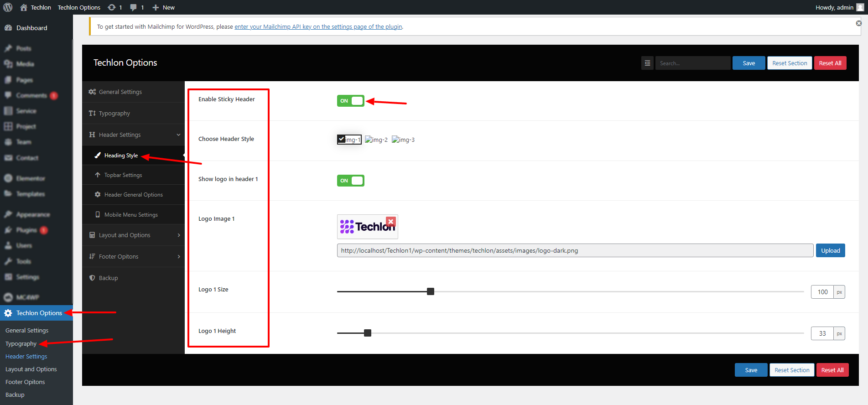Viewport: 868px width, 405px height.
Task: Click the admin user avatar icon
Action: pos(860,7)
